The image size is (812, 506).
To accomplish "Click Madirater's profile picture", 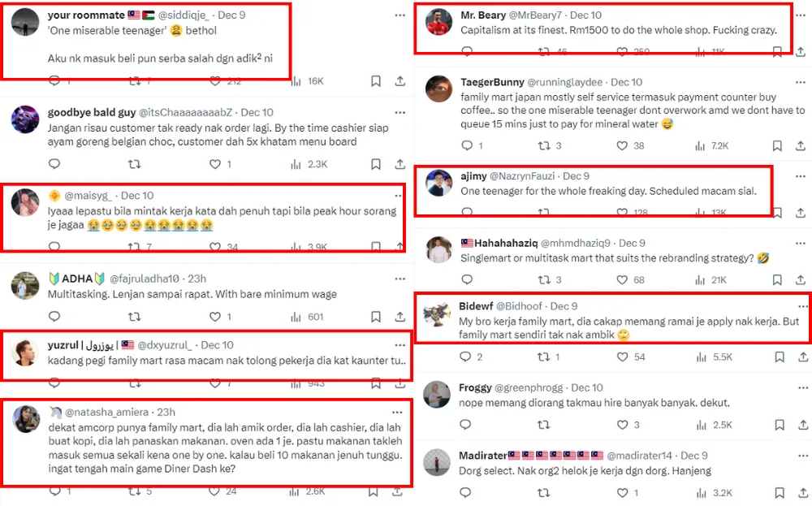I will coord(438,461).
